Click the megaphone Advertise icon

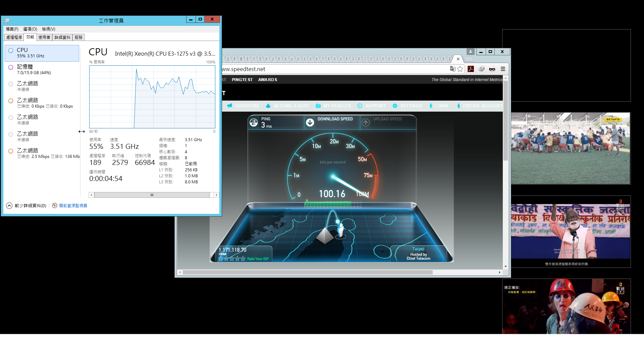click(x=229, y=106)
